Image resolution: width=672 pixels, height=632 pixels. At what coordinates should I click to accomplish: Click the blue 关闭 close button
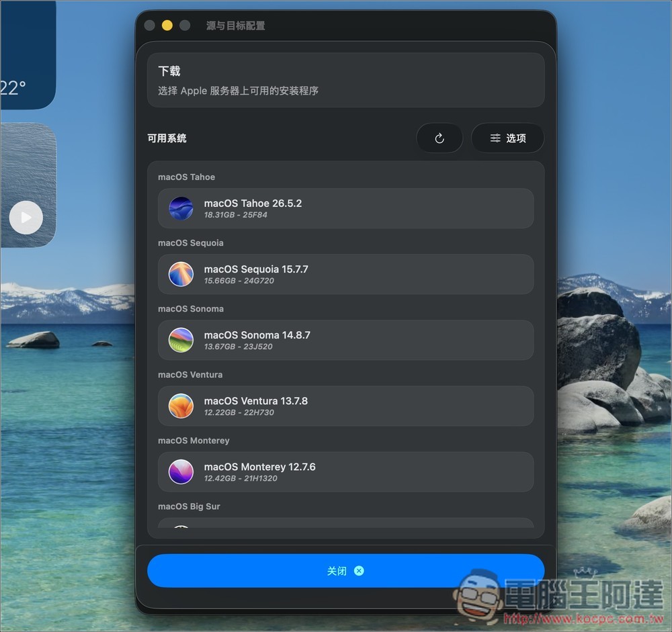tap(345, 571)
